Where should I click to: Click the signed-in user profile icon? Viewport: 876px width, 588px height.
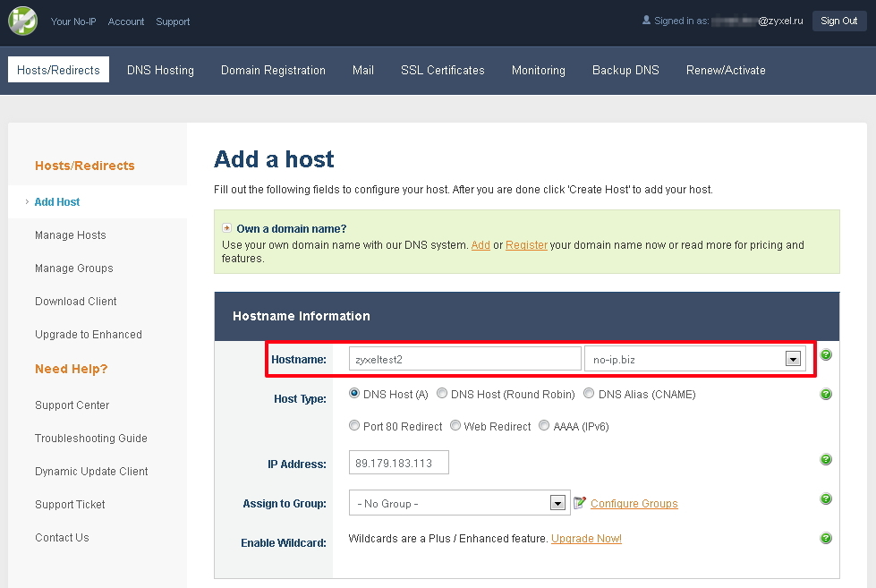pyautogui.click(x=647, y=20)
